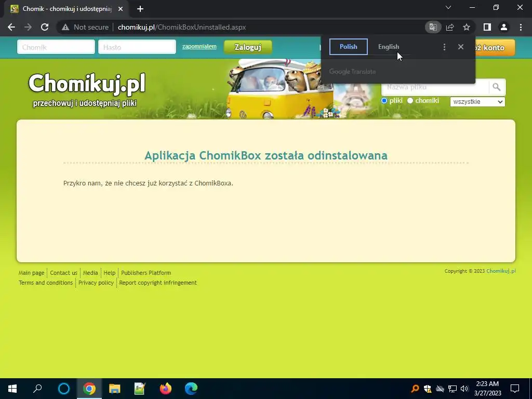Open the Main page footer link
Screen dimensions: 532x399
coord(31,273)
